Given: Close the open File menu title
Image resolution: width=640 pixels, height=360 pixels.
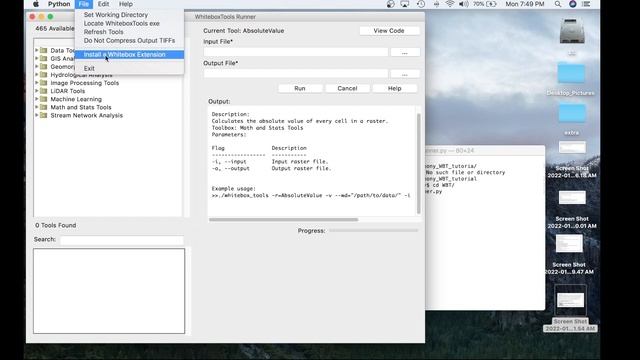Looking at the screenshot, I should [x=84, y=4].
